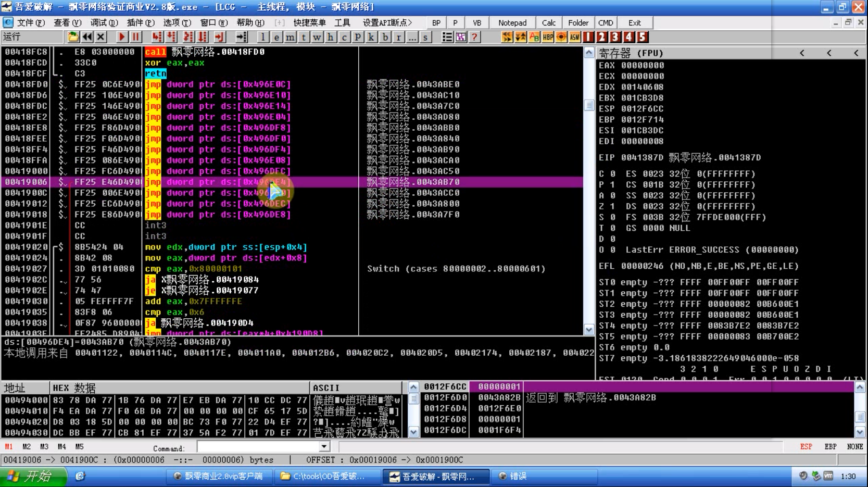
Task: Execute till return icon
Action: [x=219, y=37]
